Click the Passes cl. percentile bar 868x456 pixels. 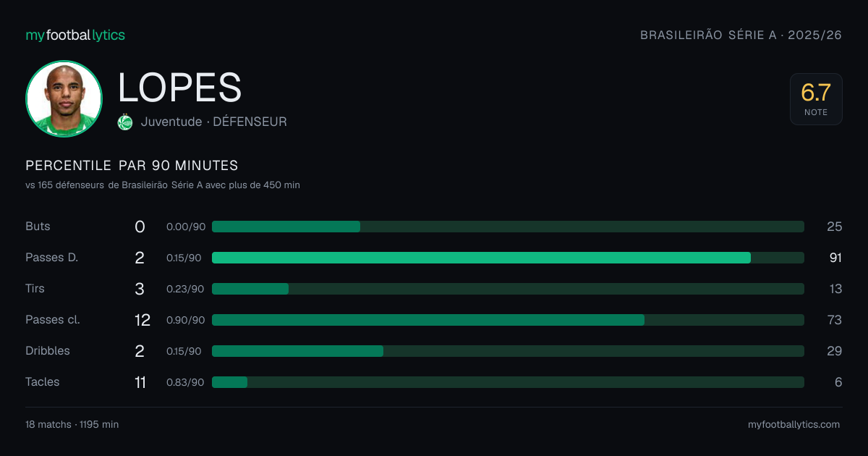click(x=508, y=320)
